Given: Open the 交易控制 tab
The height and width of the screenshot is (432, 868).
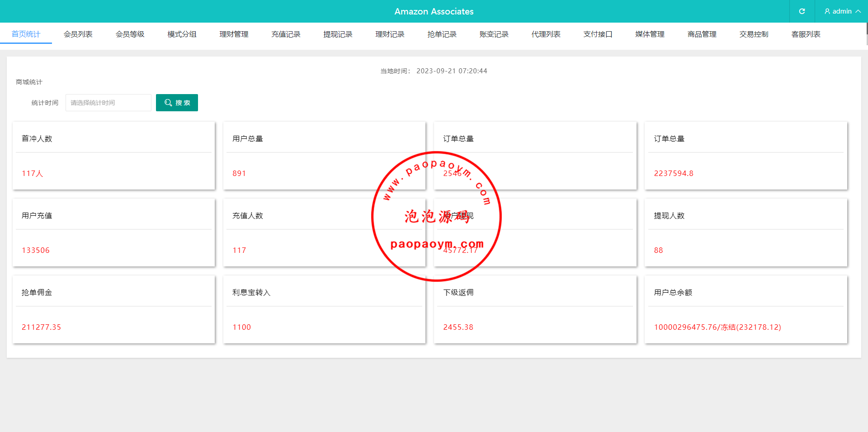Looking at the screenshot, I should (x=754, y=34).
